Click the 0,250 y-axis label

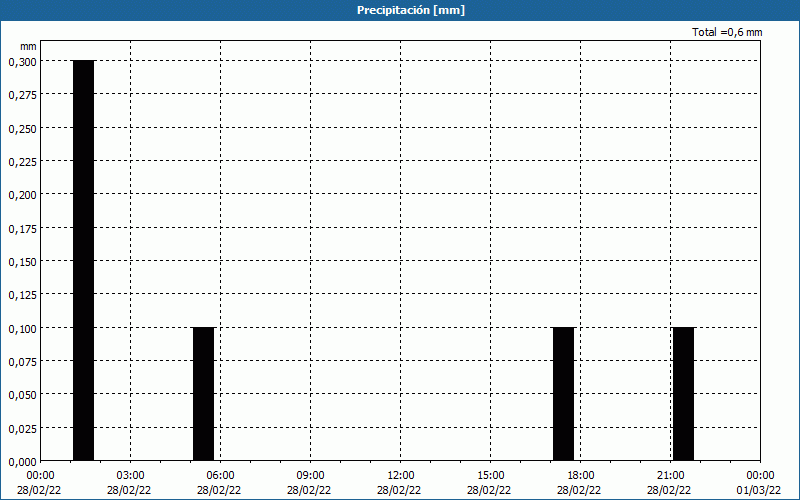tap(22, 129)
